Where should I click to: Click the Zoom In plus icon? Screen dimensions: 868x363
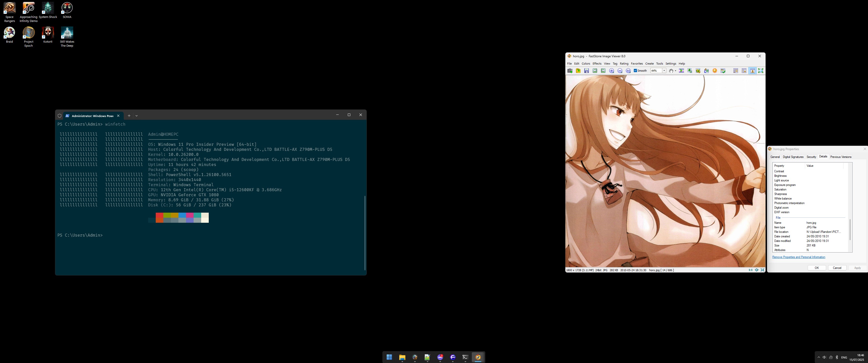612,71
